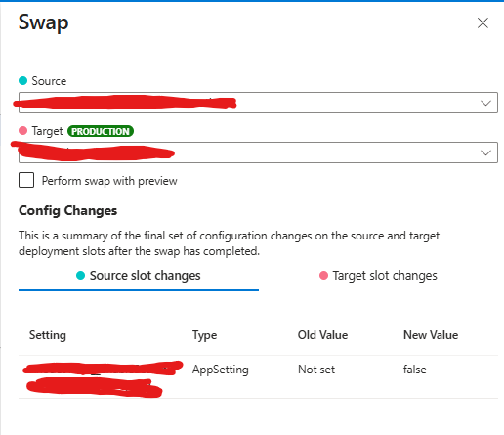Viewport: 504px width, 435px height.
Task: Click the green PRODUCTION badge
Action: coord(101,131)
